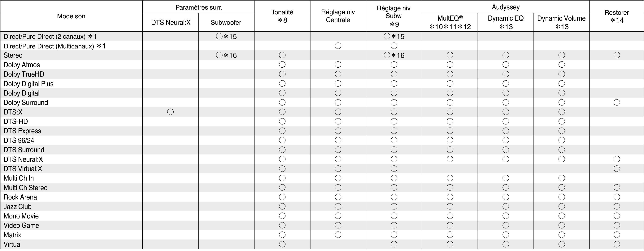The width and height of the screenshot is (644, 251).
Task: Click the Jazz Club mode label
Action: click(x=18, y=207)
